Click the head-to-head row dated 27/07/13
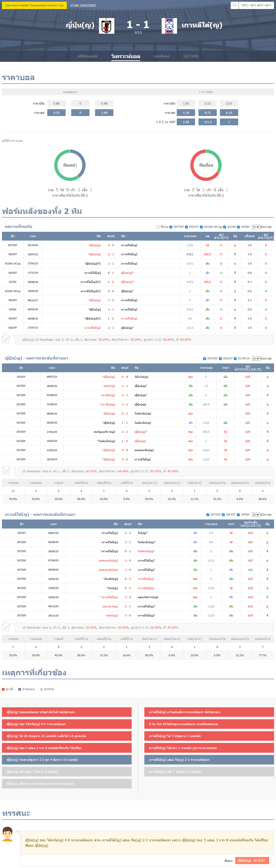276x868 pixels. (x=138, y=328)
